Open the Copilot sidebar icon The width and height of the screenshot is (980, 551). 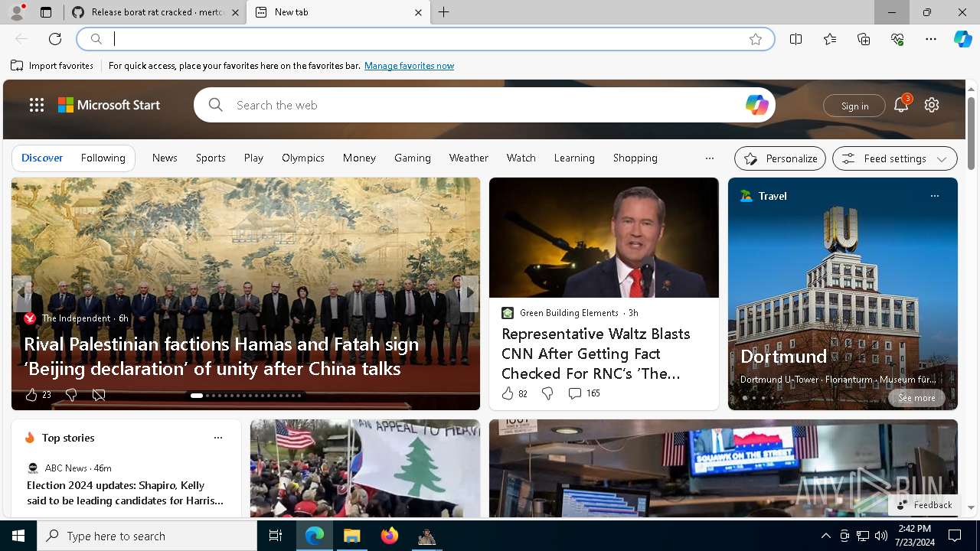point(962,39)
